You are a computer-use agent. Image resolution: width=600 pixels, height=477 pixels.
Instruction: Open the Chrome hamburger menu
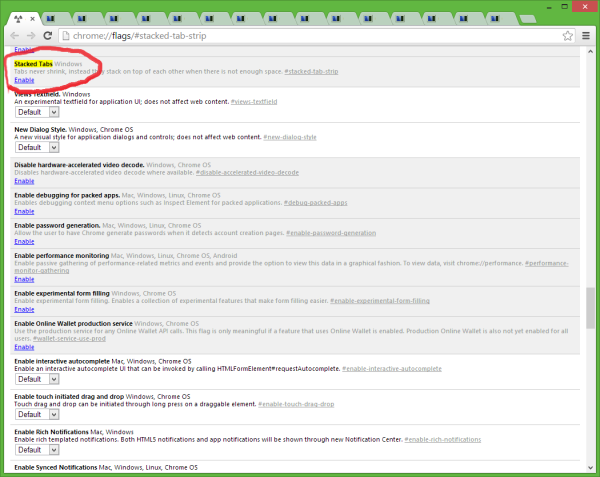coord(585,36)
